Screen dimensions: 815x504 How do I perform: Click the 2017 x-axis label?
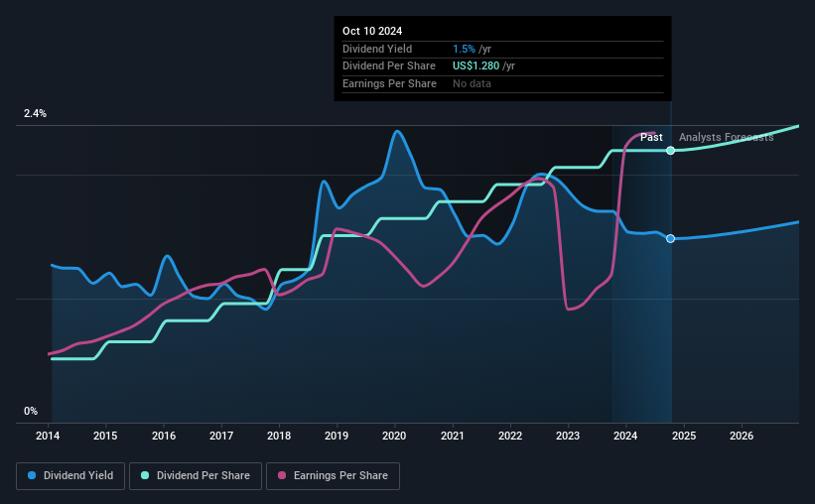[x=221, y=436]
